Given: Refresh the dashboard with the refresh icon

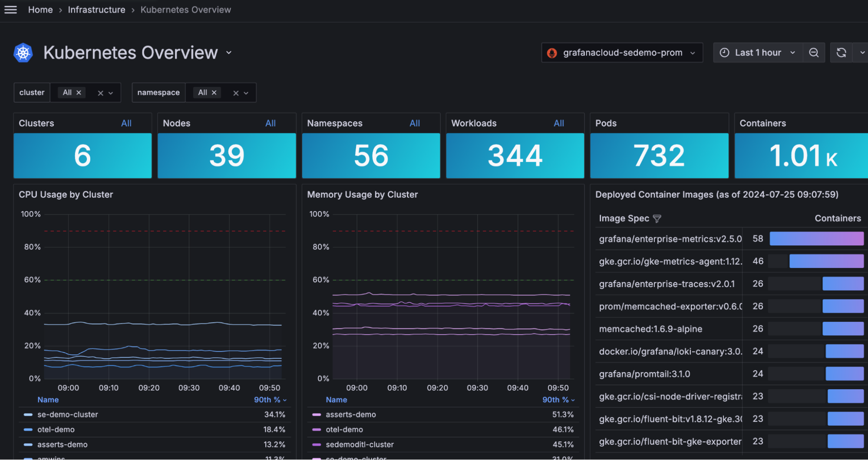Looking at the screenshot, I should coord(842,53).
